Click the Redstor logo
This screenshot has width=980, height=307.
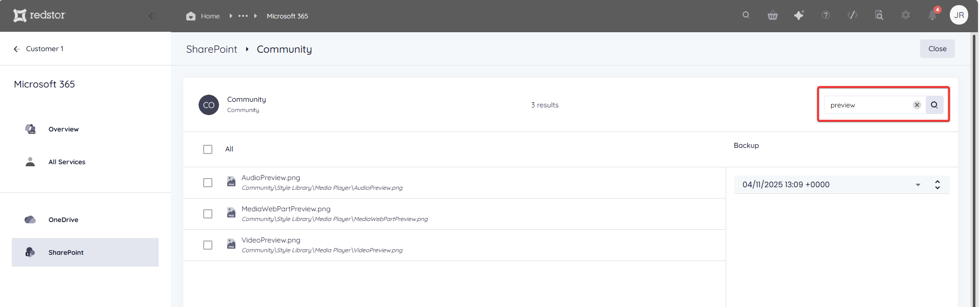(39, 15)
